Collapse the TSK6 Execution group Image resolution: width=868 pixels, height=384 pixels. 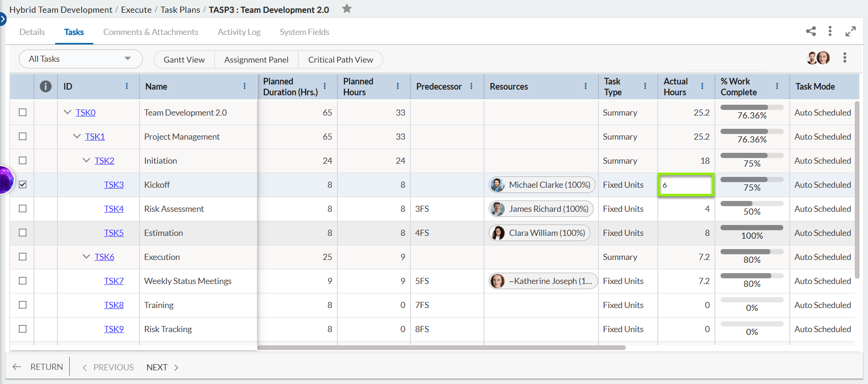(86, 257)
